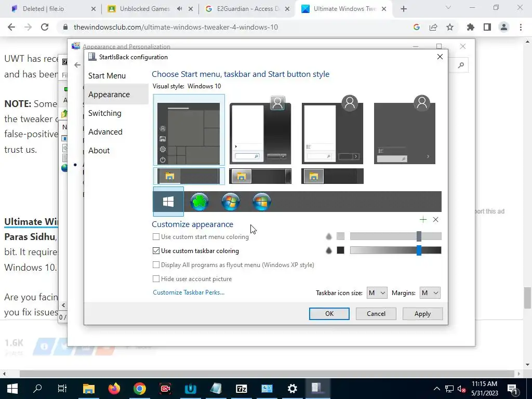
Task: Open Chrome three-dot menu
Action: pyautogui.click(x=521, y=27)
